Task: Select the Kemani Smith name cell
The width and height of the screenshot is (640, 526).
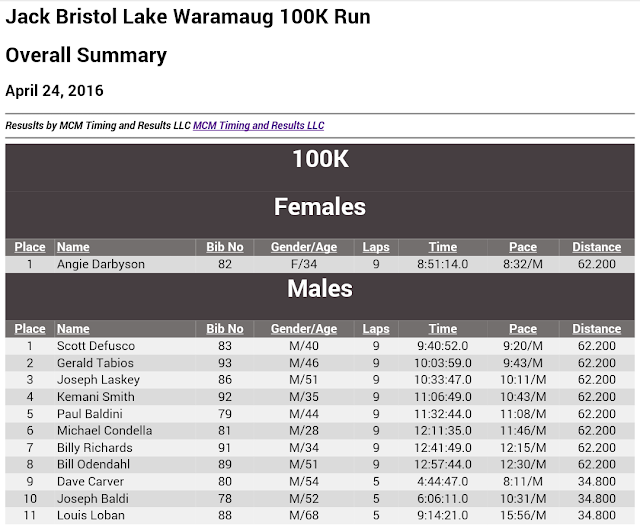Action: click(x=96, y=397)
